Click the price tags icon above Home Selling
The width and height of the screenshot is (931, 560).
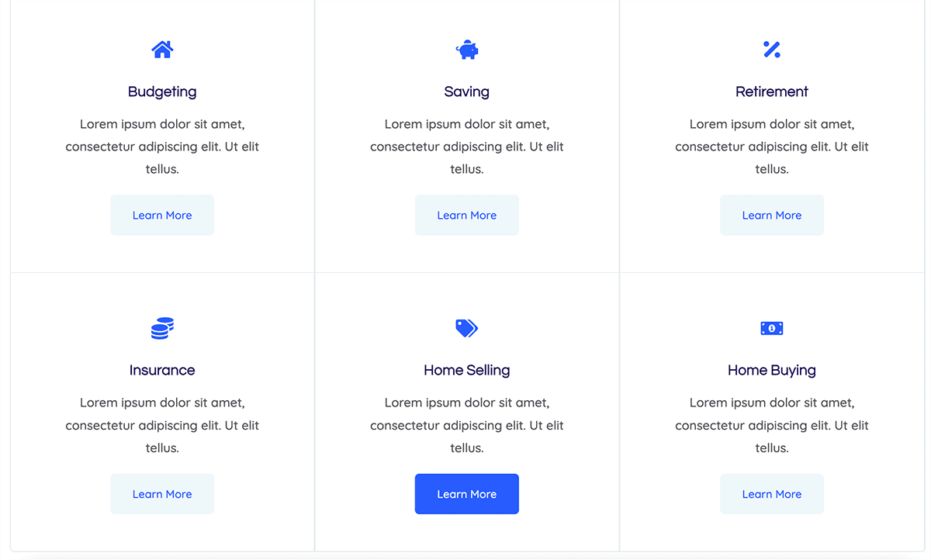[x=467, y=328]
